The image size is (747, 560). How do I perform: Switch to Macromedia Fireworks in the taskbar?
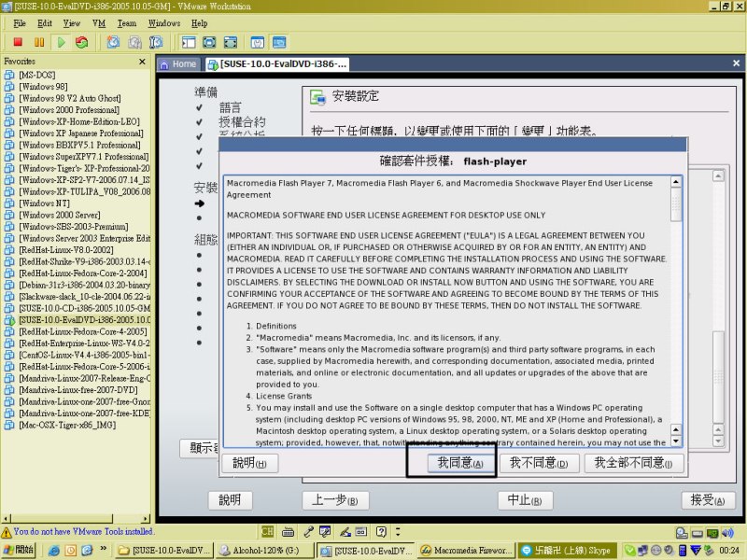tap(466, 551)
